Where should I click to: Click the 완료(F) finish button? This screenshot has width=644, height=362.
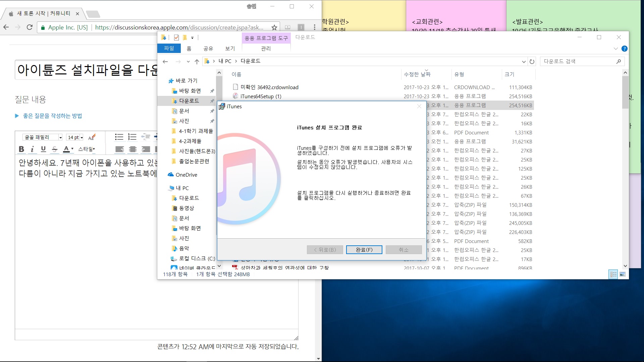(x=364, y=250)
